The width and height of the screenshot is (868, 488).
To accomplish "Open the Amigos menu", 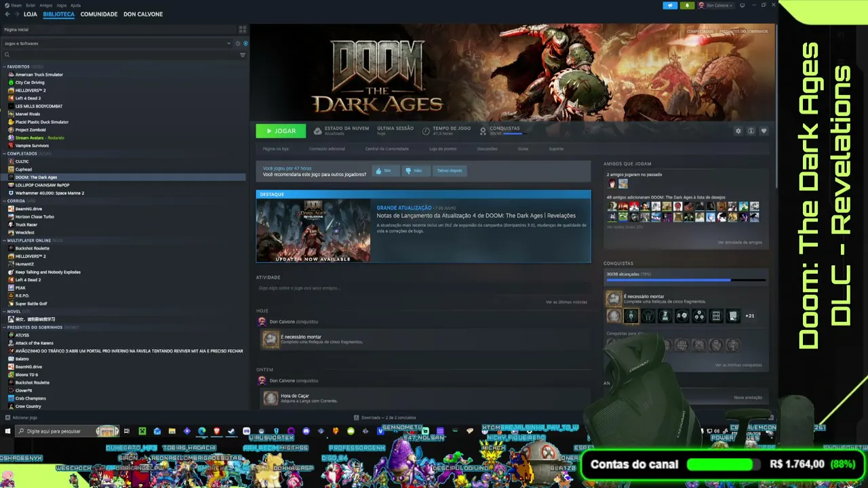I will [46, 5].
